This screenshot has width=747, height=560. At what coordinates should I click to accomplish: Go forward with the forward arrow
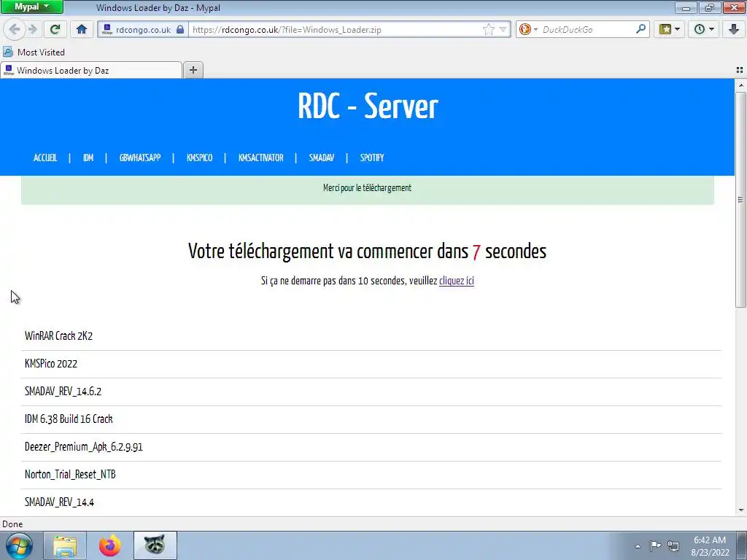tap(33, 29)
